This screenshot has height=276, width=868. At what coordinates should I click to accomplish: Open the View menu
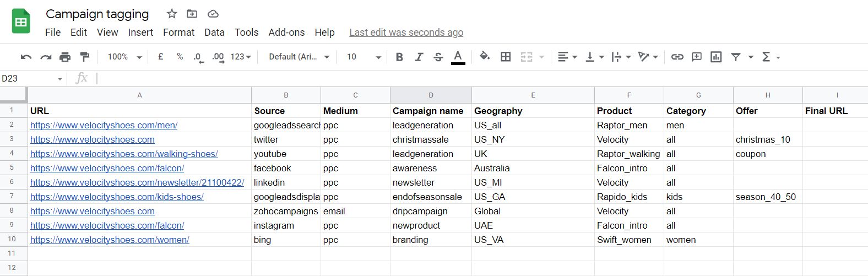tap(107, 33)
